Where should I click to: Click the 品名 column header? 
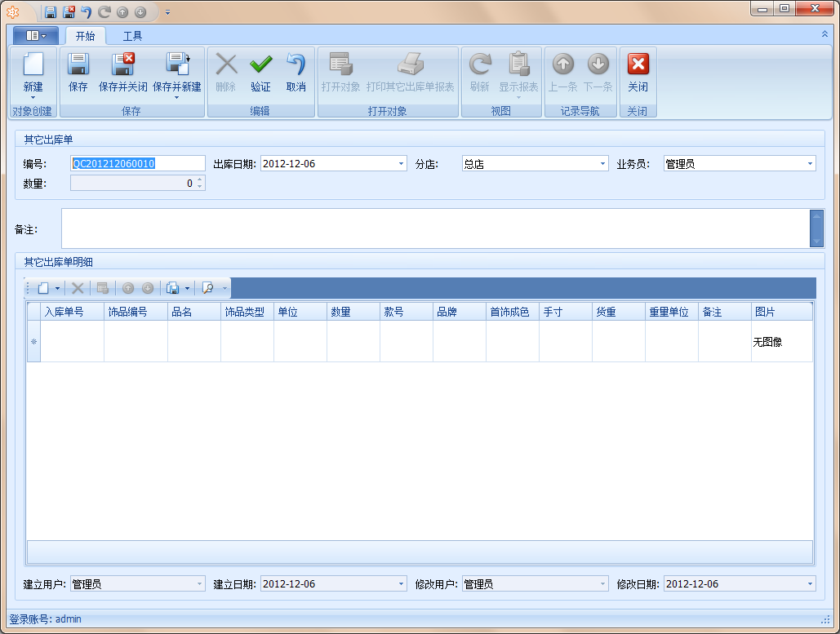pos(194,312)
